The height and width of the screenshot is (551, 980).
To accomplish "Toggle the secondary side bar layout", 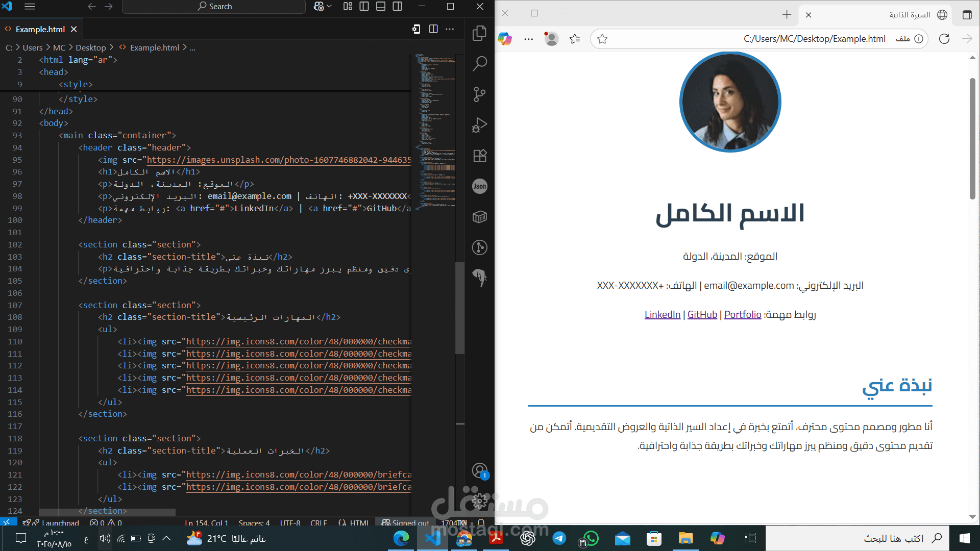I will 398,7.
